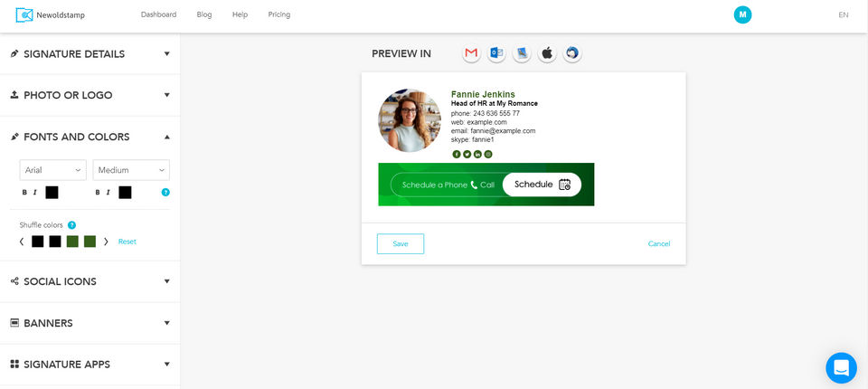Click Twitter icon in signature preview
This screenshot has width=868, height=389.
467,154
